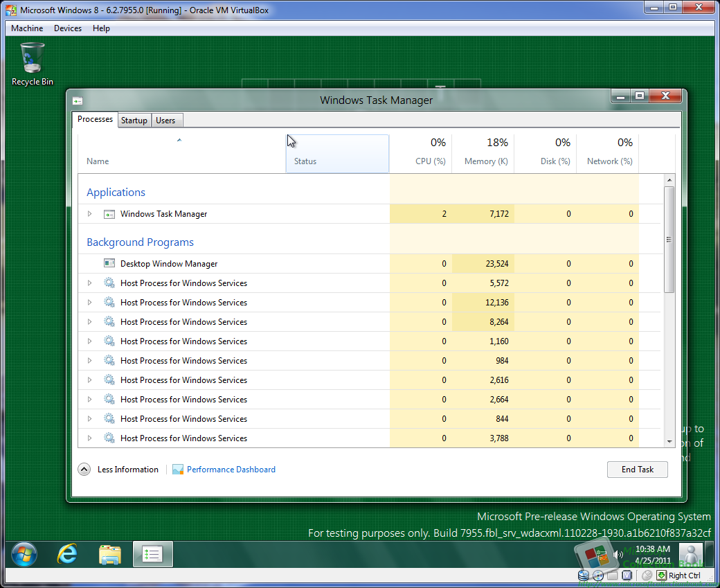
Task: Click gear icon of 844 K host process
Action: coord(109,418)
